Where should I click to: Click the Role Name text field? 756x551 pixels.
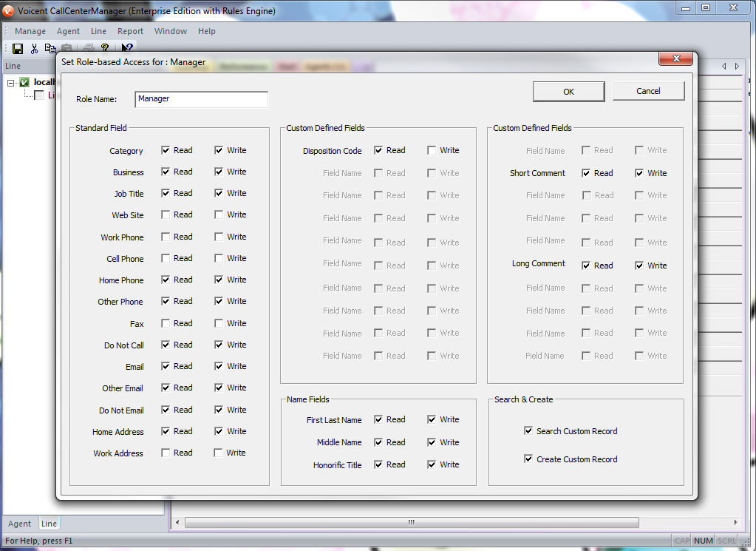(201, 99)
